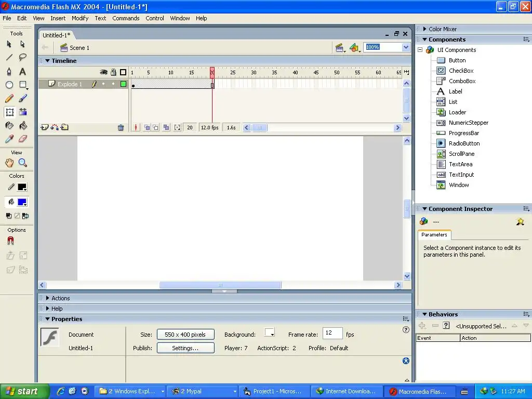Select the Rectangle tool
Image resolution: width=532 pixels, height=399 pixels.
(x=23, y=85)
